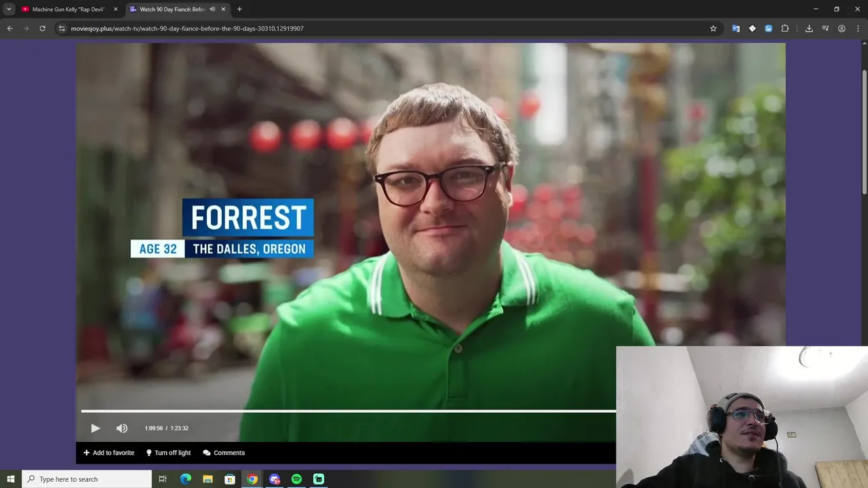Focus the moviesjoy.plus address bar
The image size is (868, 488).
tap(387, 28)
